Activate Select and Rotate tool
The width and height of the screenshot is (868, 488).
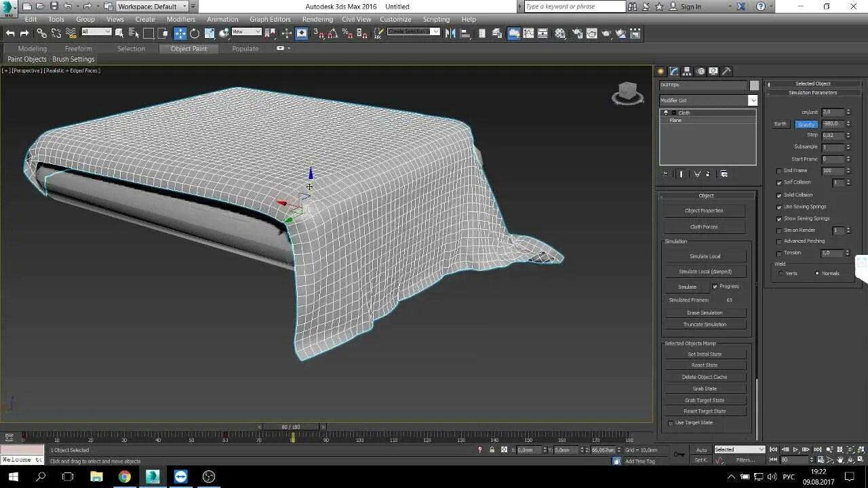click(x=195, y=33)
